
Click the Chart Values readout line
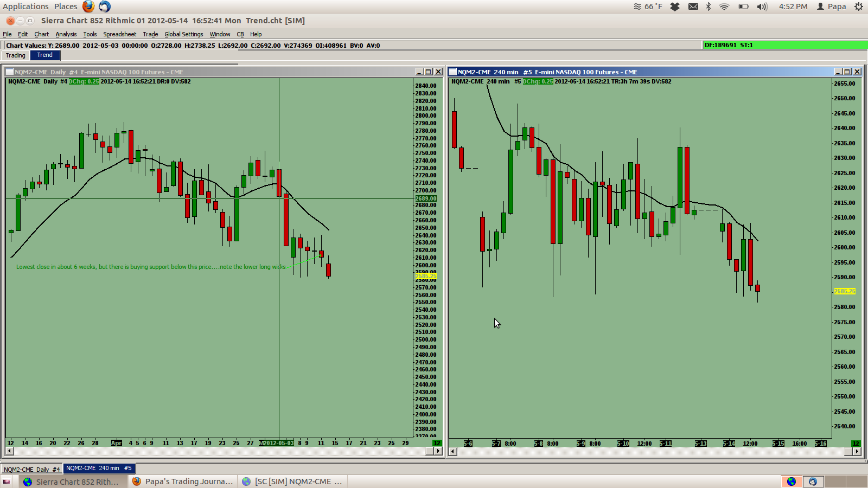(x=193, y=46)
